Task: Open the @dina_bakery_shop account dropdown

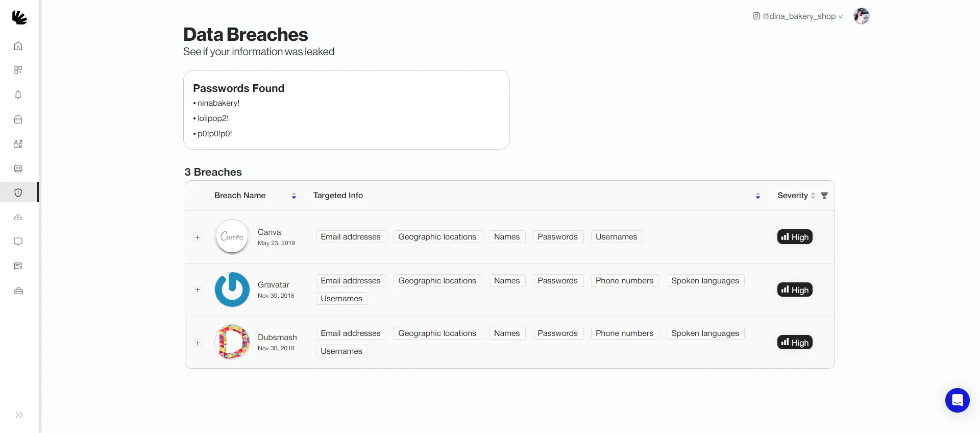Action: pos(798,16)
